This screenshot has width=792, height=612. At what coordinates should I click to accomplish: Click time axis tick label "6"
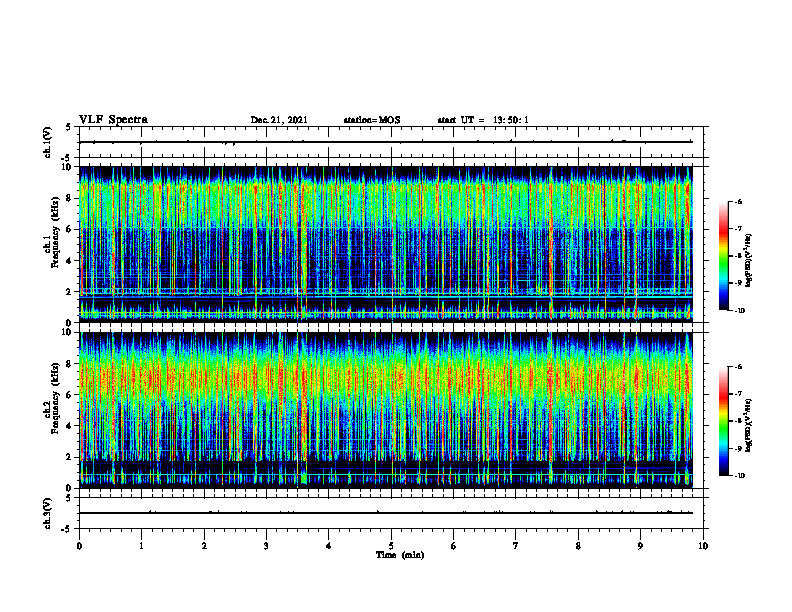coord(454,546)
